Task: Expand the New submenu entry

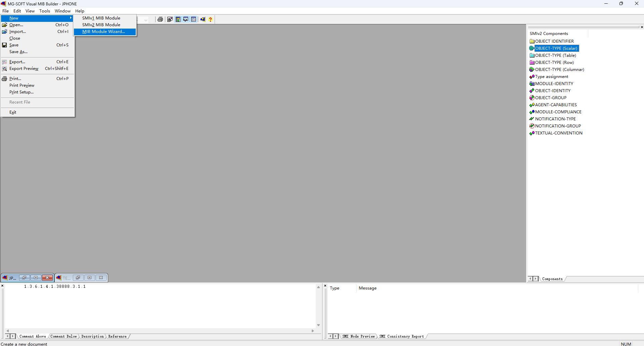Action: tap(37, 18)
